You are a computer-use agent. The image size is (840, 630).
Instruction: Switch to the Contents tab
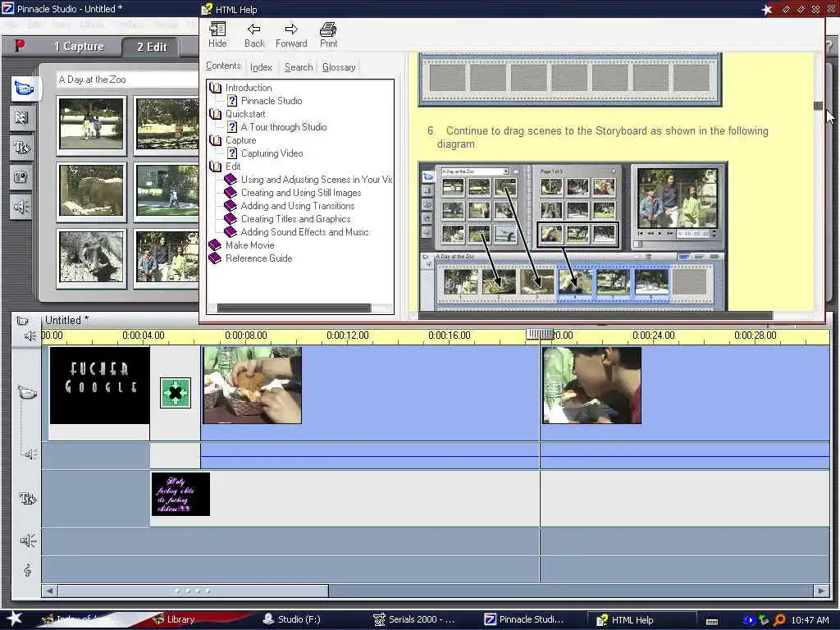(x=223, y=66)
